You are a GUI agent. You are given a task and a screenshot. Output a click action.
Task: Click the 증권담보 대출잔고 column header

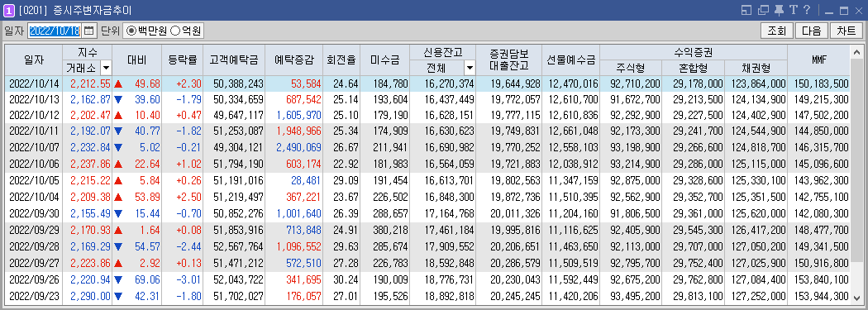(509, 60)
